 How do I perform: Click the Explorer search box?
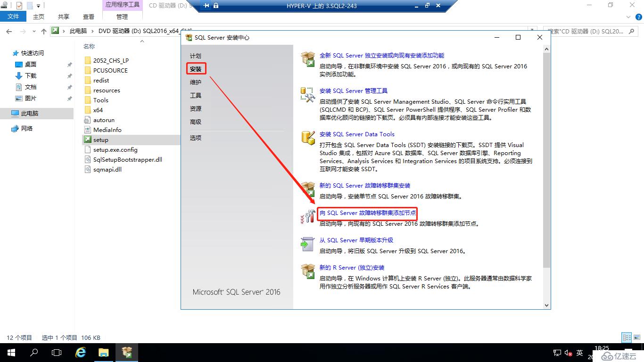(590, 31)
